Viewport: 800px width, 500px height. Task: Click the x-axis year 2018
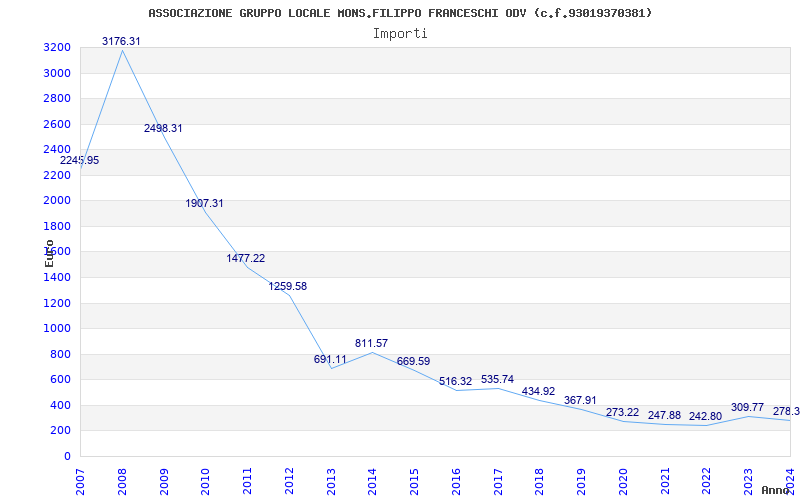coord(540,481)
